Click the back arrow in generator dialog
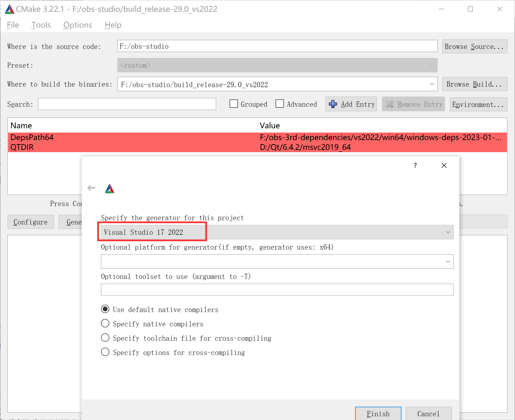Screen dimensions: 515x420 pyautogui.click(x=91, y=188)
